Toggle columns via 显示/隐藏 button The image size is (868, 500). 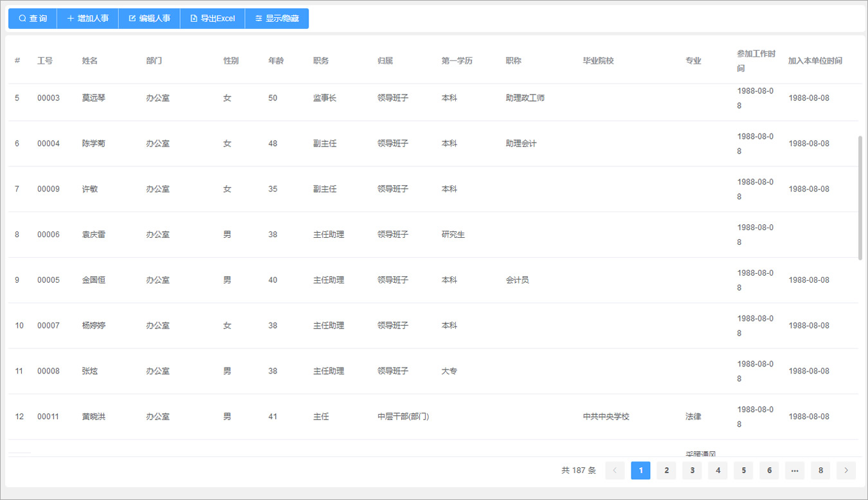[276, 19]
